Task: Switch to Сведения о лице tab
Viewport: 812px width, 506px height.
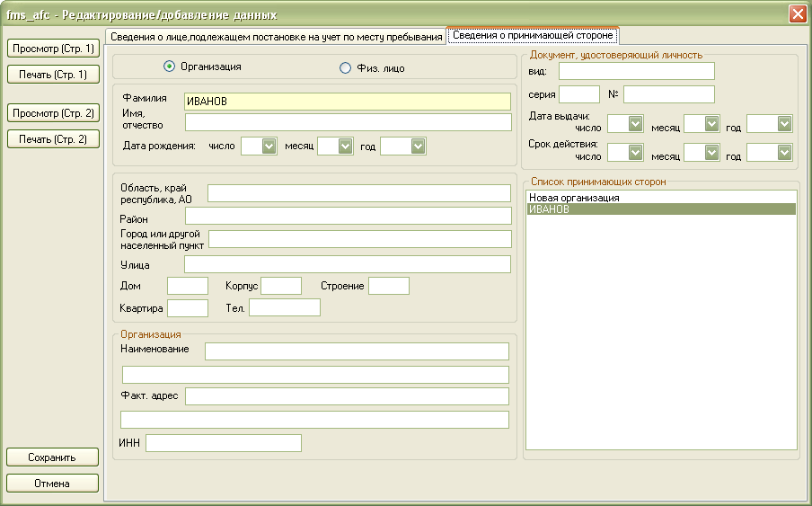Action: (x=276, y=37)
